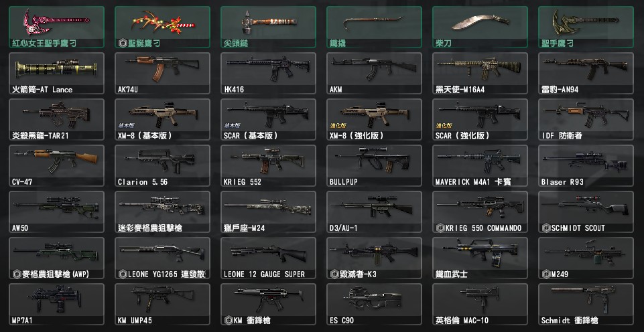Click the M249 machine gun tile
The width and height of the screenshot is (644, 332).
[586, 258]
